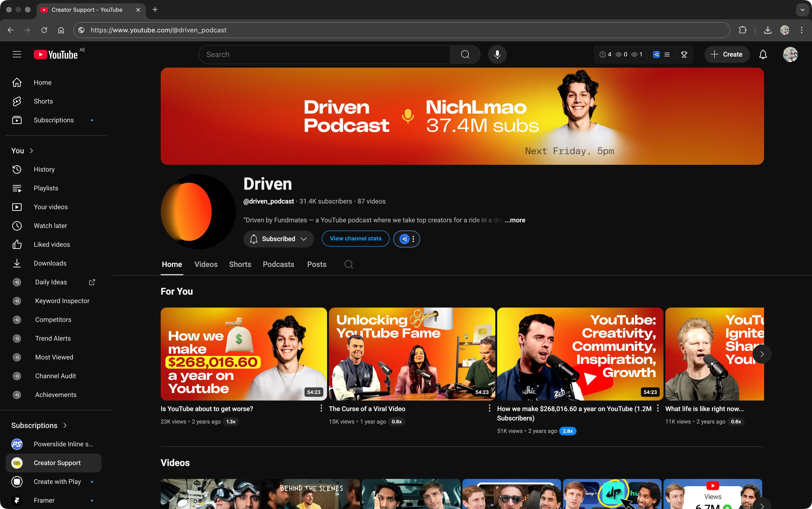Viewport: 812px width, 509px height.
Task: Expand channel description with ...more
Action: tap(515, 220)
